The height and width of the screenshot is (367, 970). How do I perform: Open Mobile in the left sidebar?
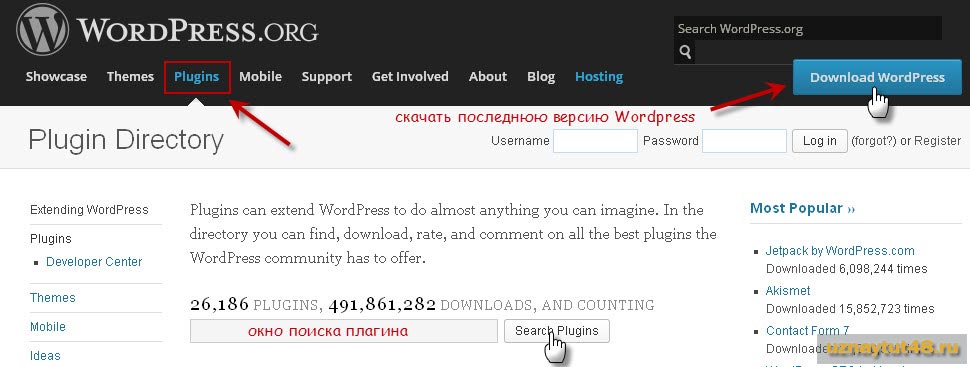(x=48, y=327)
